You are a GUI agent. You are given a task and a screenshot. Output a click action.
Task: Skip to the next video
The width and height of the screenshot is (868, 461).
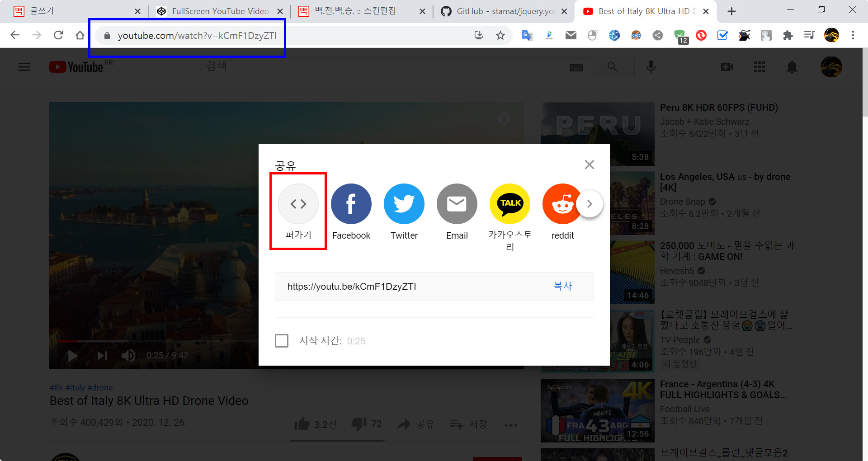102,356
